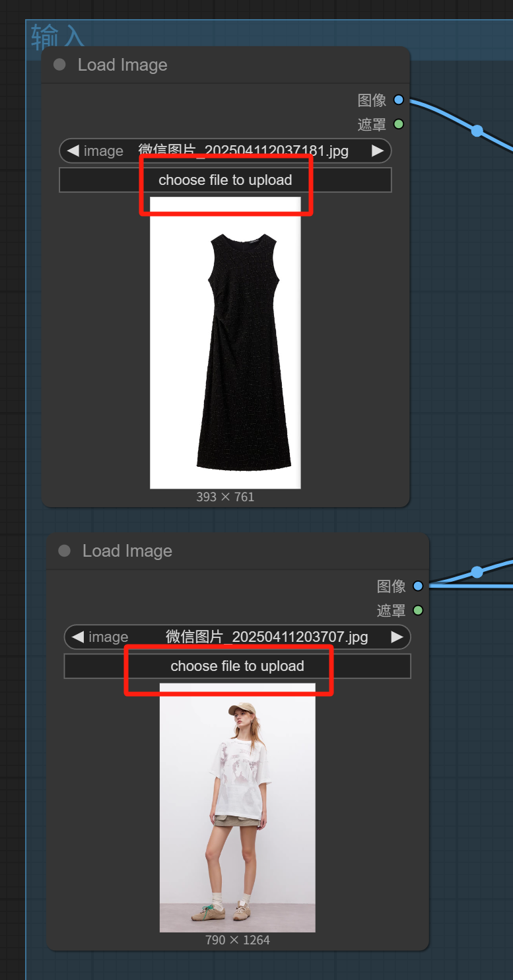Screen dimensions: 513x980
Task: Click the midpoint dot on the dress node's 图像 wire
Action: 477,130
